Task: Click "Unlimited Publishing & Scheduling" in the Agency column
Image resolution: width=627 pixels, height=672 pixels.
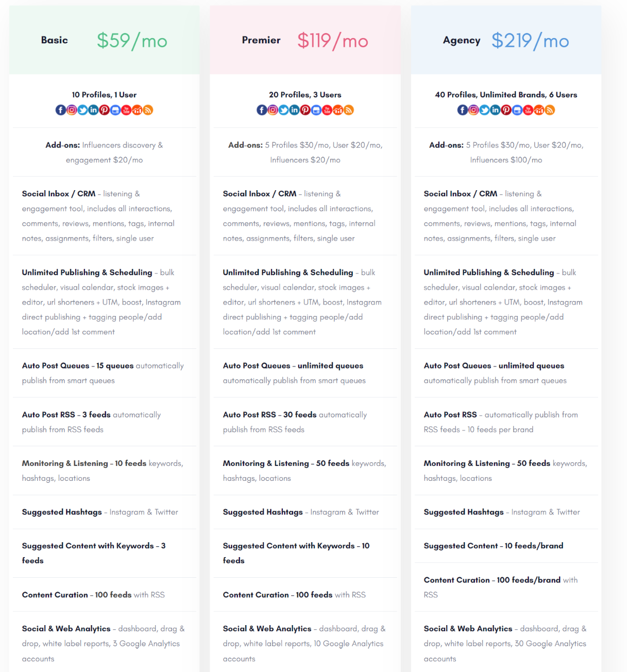Action: click(488, 273)
